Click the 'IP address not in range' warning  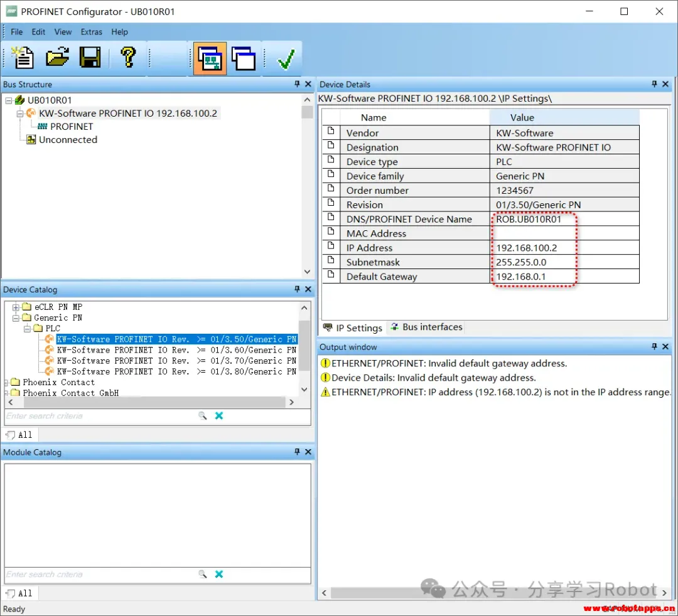coord(495,392)
